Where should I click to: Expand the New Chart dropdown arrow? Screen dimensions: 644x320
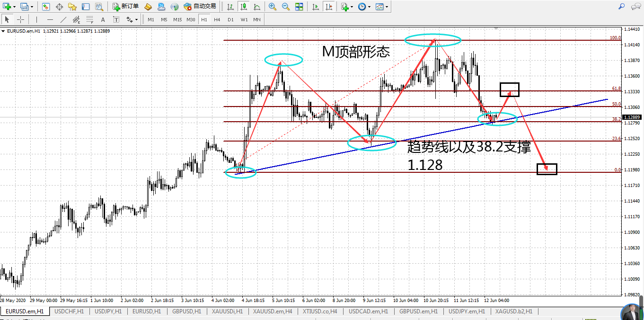(14, 7)
